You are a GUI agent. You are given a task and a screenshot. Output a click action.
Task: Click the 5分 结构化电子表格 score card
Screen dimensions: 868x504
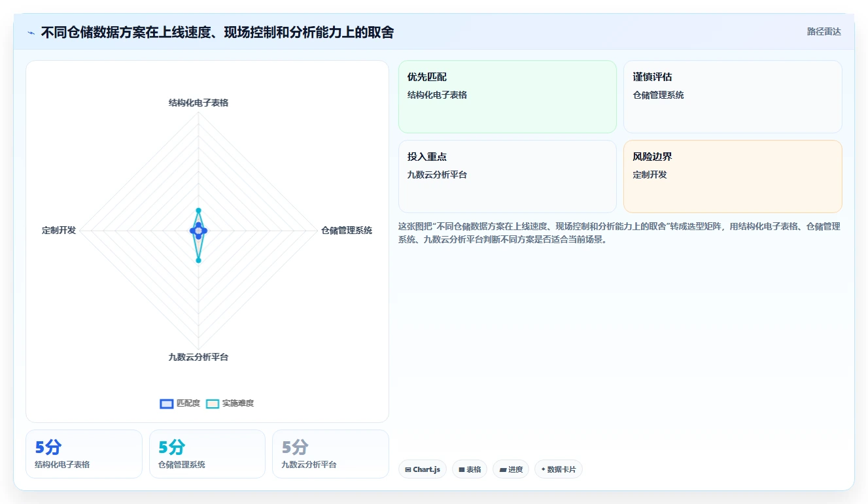coord(84,454)
